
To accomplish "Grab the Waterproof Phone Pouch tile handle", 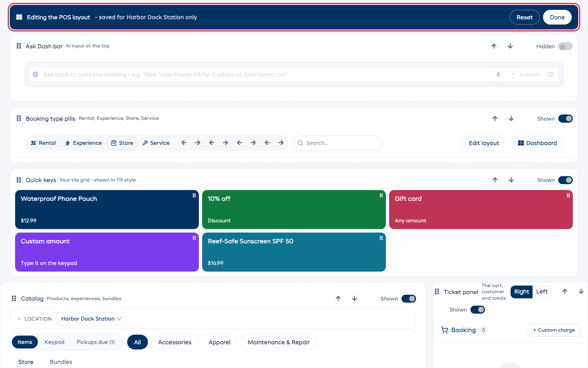I will click(x=194, y=195).
